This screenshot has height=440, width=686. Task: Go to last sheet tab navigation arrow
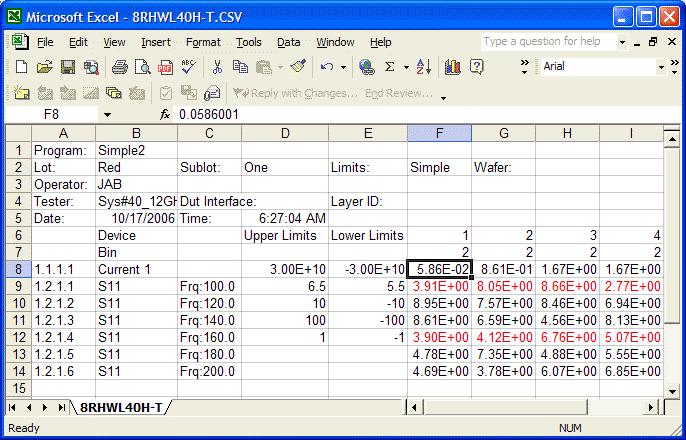pos(62,408)
